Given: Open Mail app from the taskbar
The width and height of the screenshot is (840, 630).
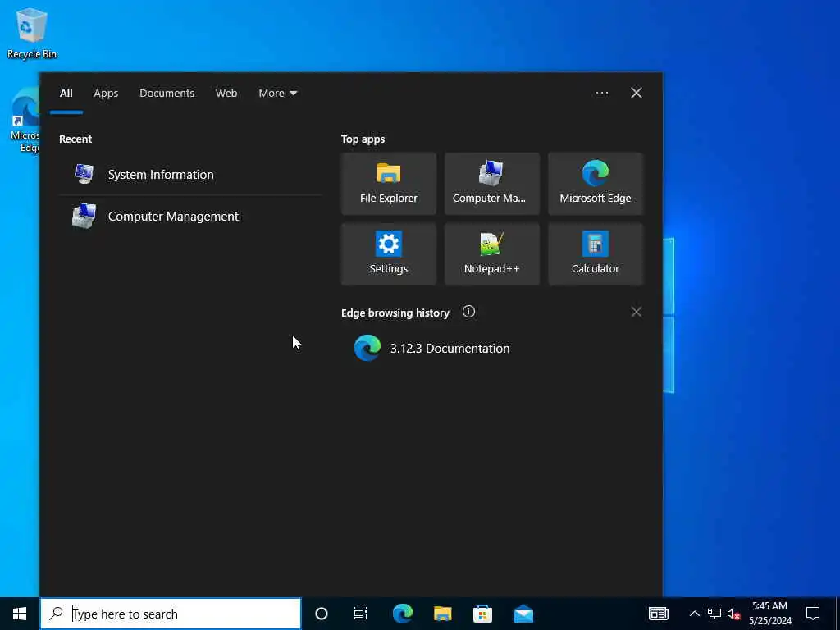Looking at the screenshot, I should [523, 614].
